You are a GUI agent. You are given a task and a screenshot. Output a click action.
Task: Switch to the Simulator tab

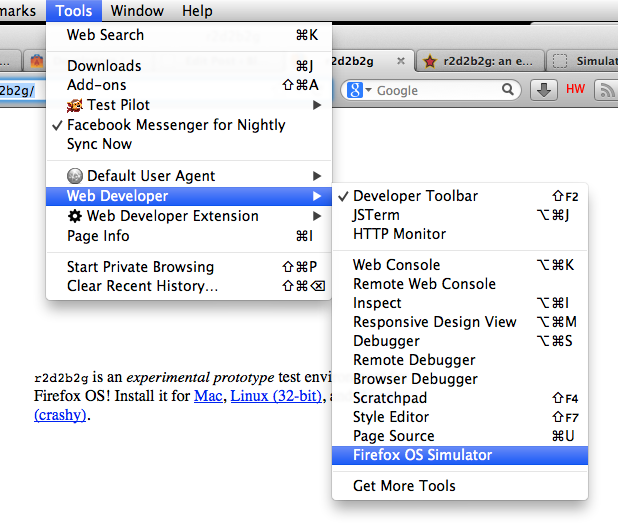(583, 61)
